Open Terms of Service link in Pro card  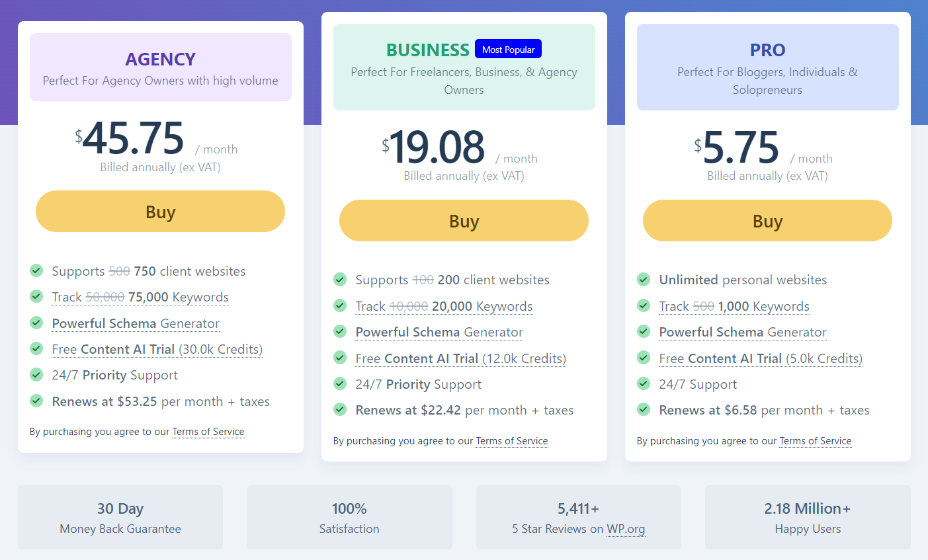click(x=816, y=441)
